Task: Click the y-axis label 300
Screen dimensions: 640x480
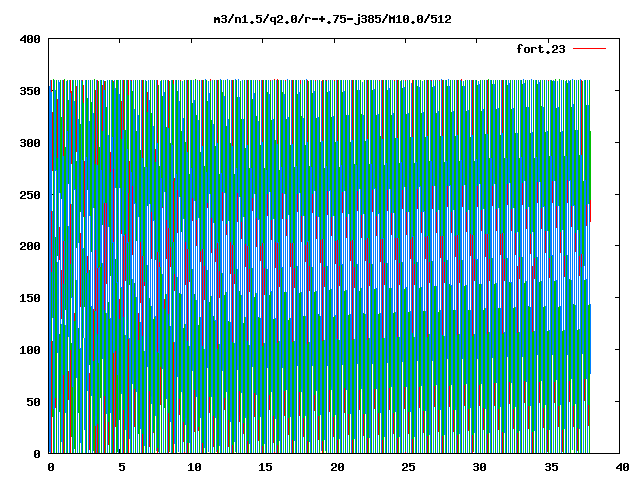Action: (30, 143)
